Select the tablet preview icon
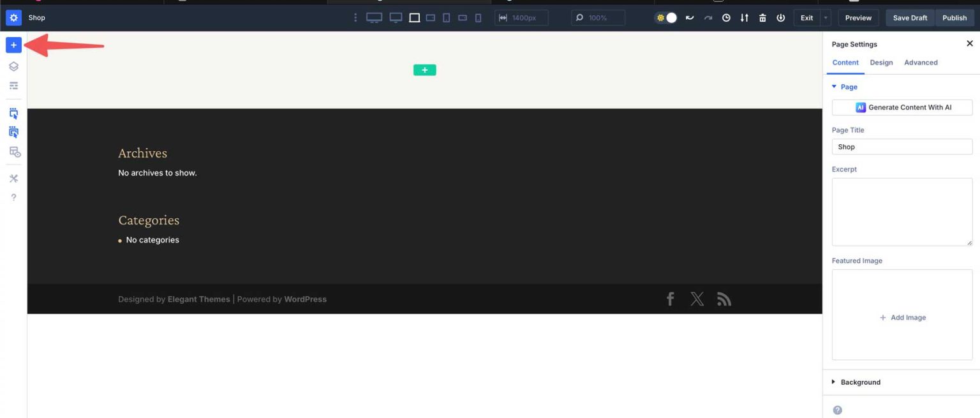Image resolution: width=980 pixels, height=418 pixels. [x=446, y=17]
